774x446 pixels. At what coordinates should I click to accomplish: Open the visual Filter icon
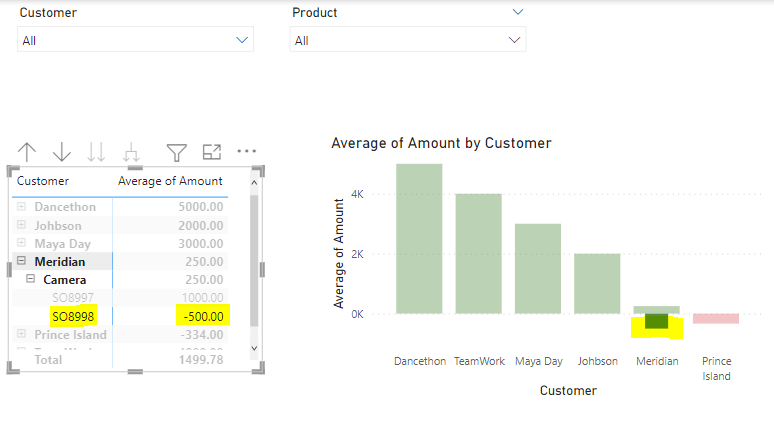(176, 152)
